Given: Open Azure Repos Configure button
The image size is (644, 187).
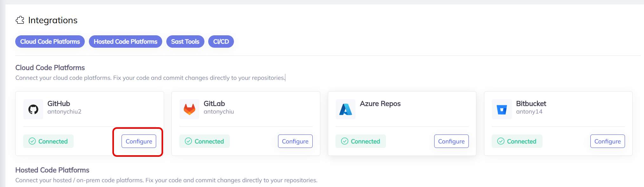Looking at the screenshot, I should point(451,141).
